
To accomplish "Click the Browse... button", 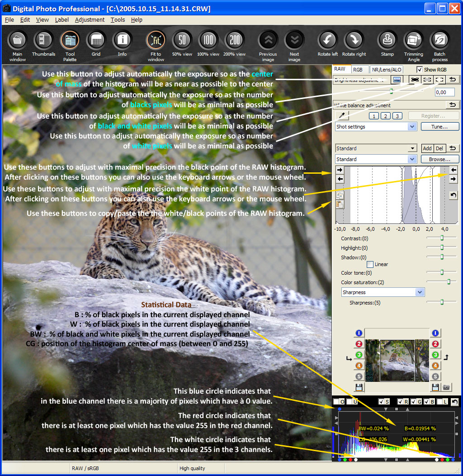I will 439,159.
